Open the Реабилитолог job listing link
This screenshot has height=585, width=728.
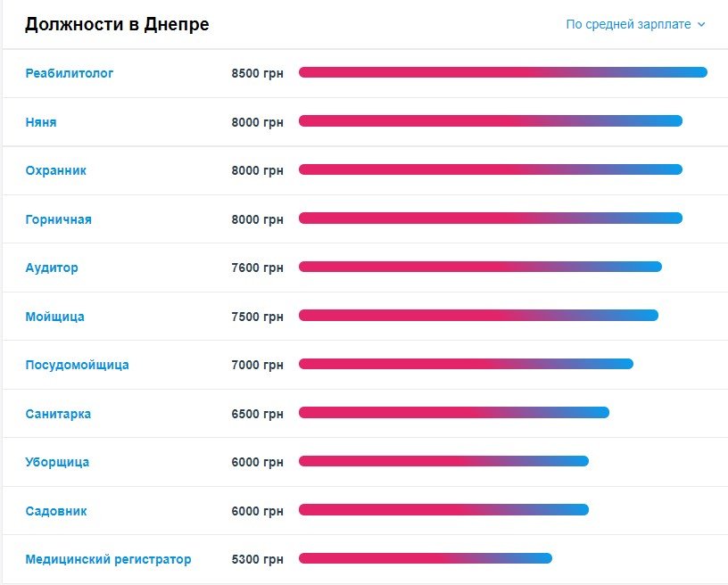pyautogui.click(x=68, y=73)
